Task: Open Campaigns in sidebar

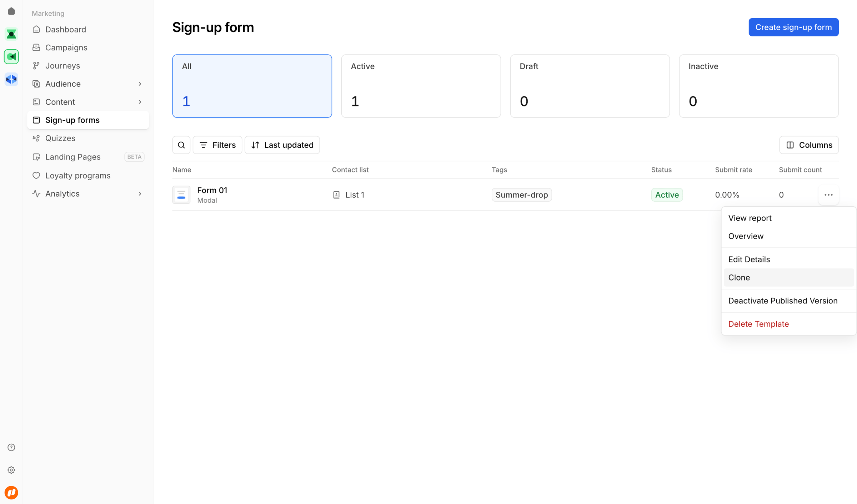Action: (x=88, y=47)
